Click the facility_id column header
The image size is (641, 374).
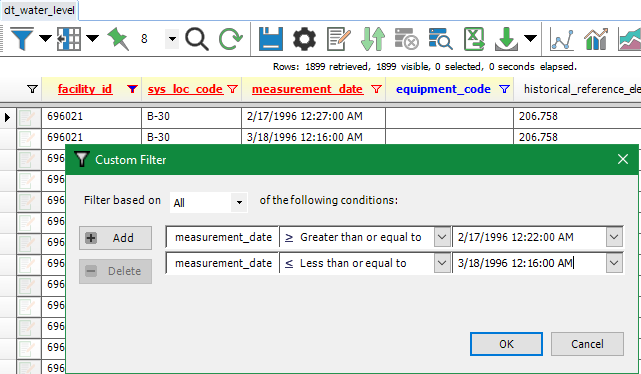[x=85, y=89]
